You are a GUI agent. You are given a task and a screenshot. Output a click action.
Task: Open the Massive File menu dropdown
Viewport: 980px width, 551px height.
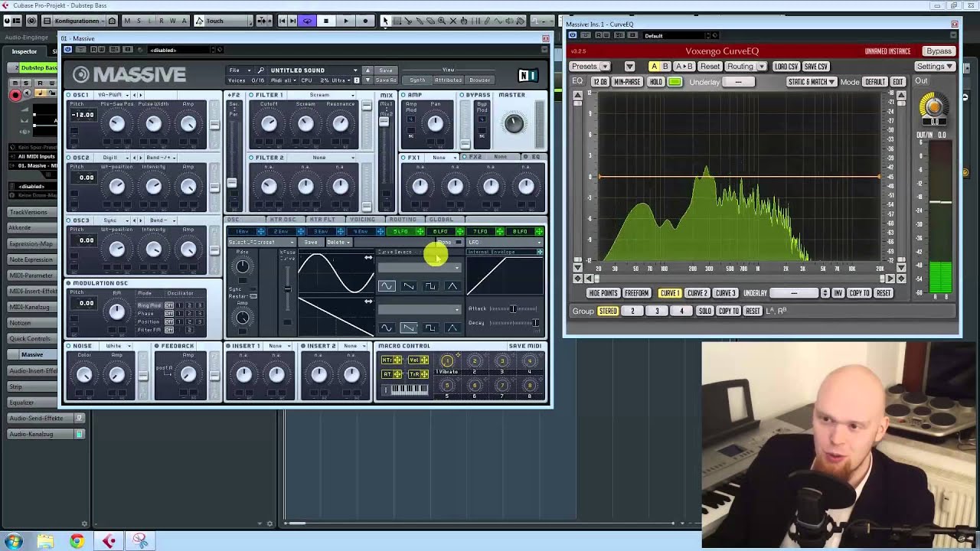click(x=240, y=70)
